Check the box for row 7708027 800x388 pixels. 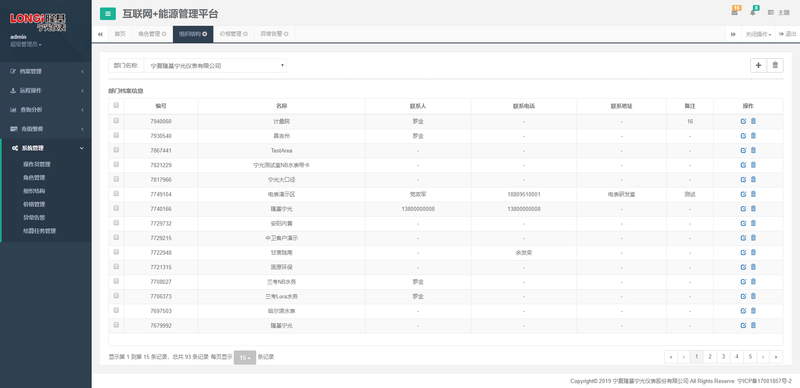pyautogui.click(x=116, y=281)
